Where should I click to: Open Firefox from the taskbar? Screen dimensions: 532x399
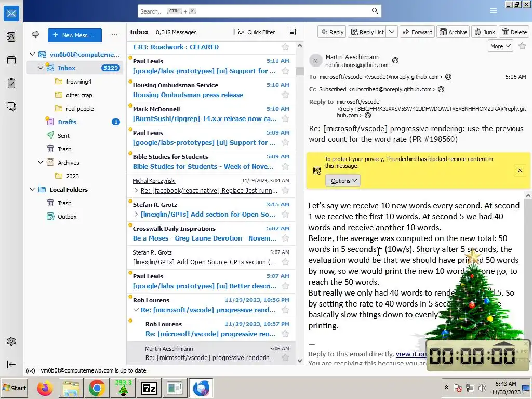[x=45, y=388]
